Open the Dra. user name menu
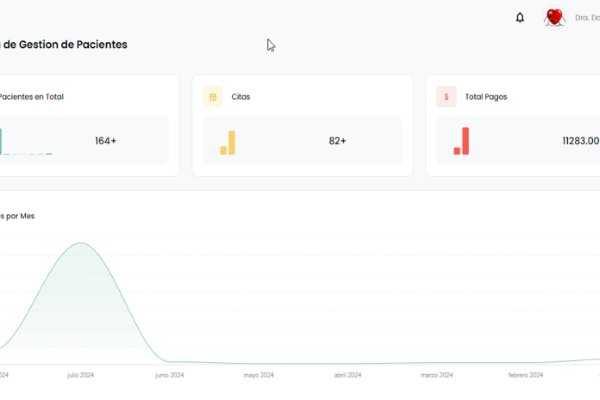The width and height of the screenshot is (600, 400). point(587,18)
